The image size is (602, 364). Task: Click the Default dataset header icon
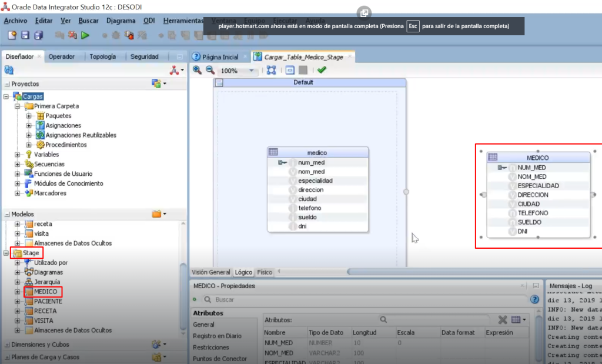(x=219, y=82)
